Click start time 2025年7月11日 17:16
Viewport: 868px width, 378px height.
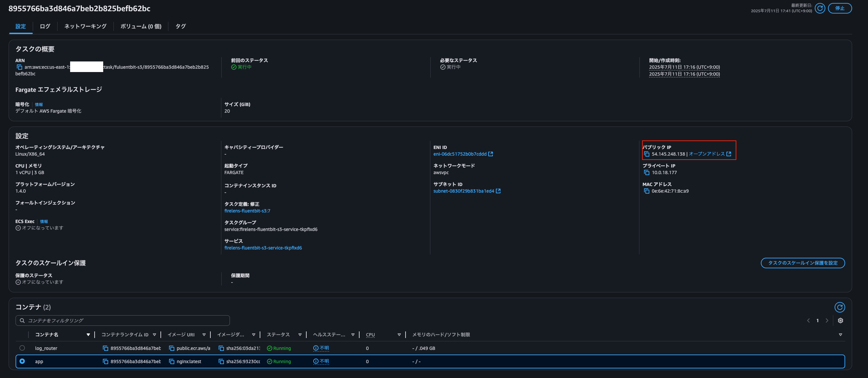coord(684,67)
